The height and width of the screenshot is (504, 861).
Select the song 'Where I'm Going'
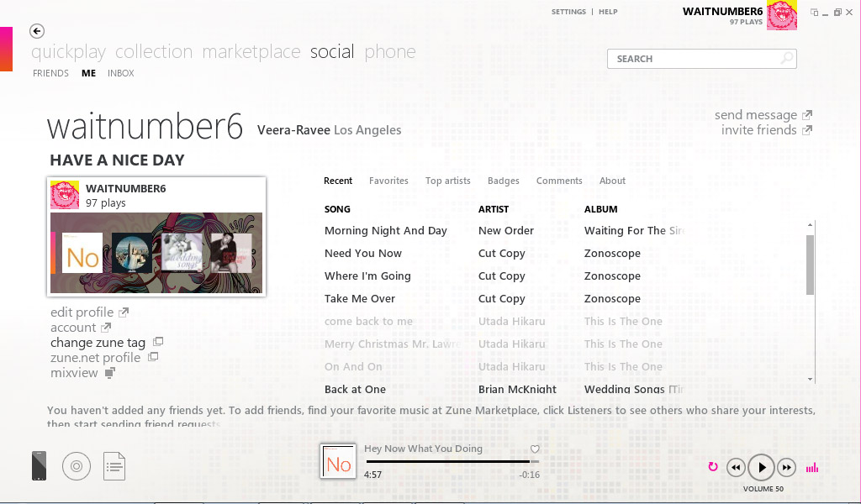point(367,276)
